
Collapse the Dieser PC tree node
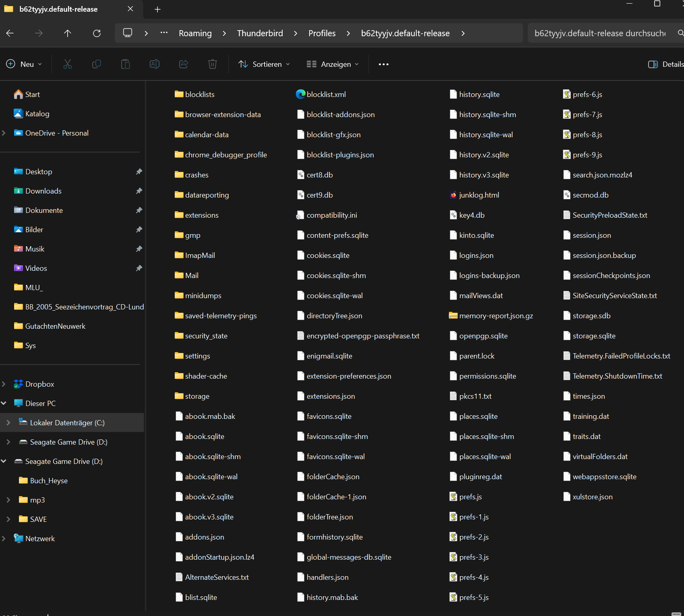4,404
